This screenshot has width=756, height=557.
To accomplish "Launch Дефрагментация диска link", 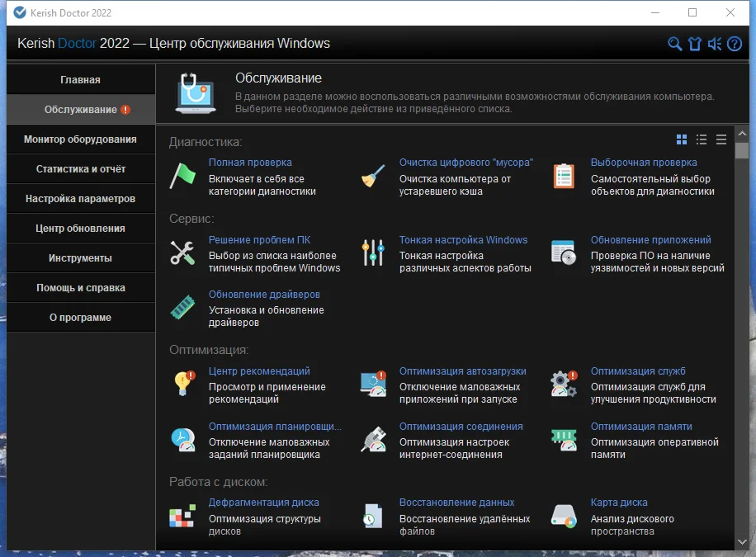I will [x=264, y=503].
